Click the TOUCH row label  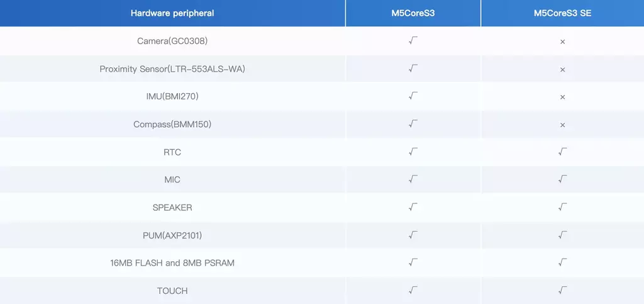tap(172, 291)
